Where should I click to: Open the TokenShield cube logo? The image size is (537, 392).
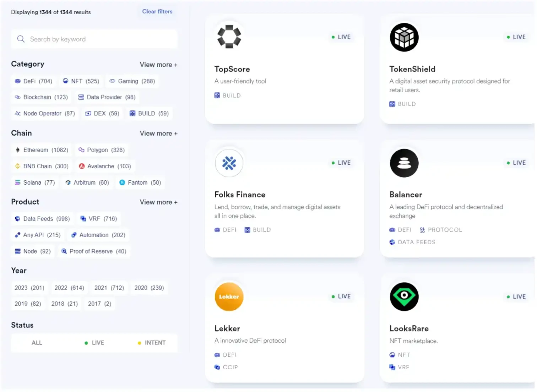click(x=404, y=37)
